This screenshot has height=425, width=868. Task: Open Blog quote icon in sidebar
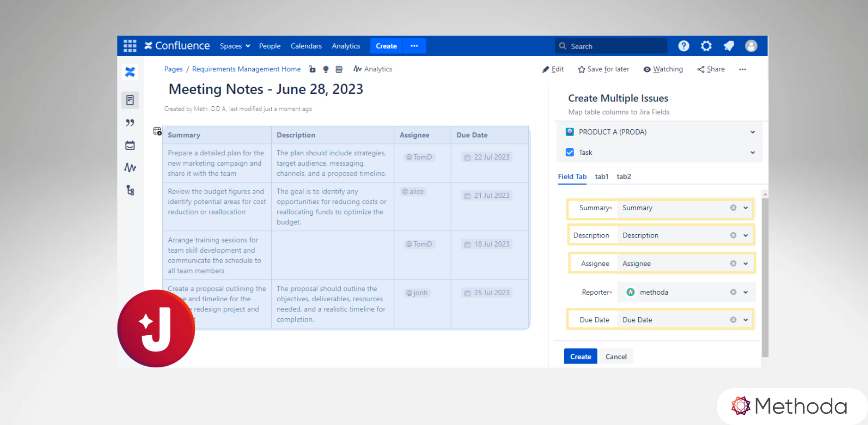[x=130, y=123]
